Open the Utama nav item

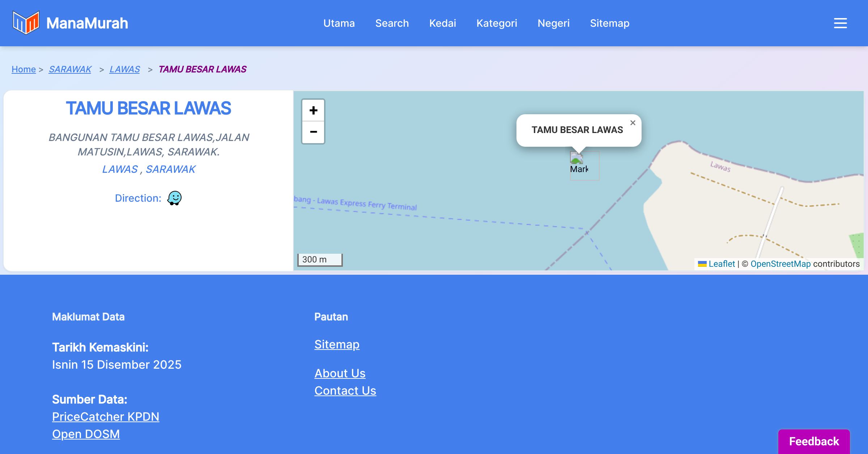(339, 23)
